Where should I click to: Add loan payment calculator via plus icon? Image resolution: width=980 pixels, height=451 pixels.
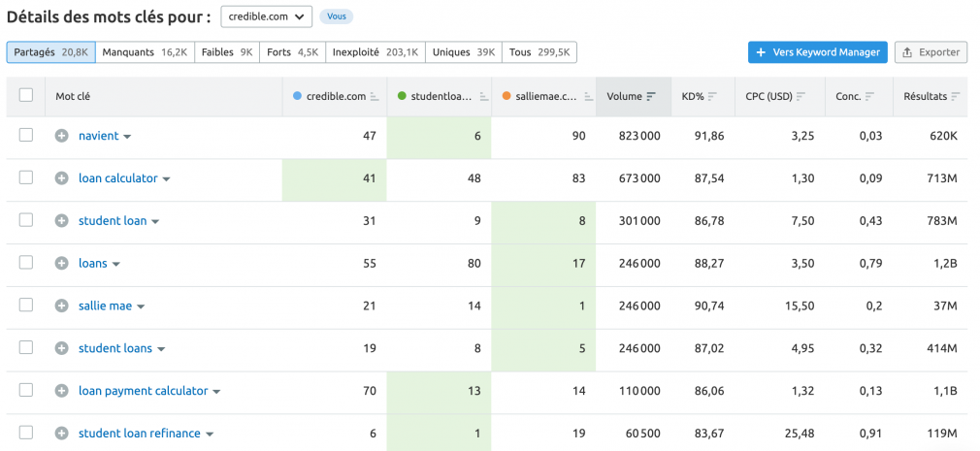[x=61, y=391]
